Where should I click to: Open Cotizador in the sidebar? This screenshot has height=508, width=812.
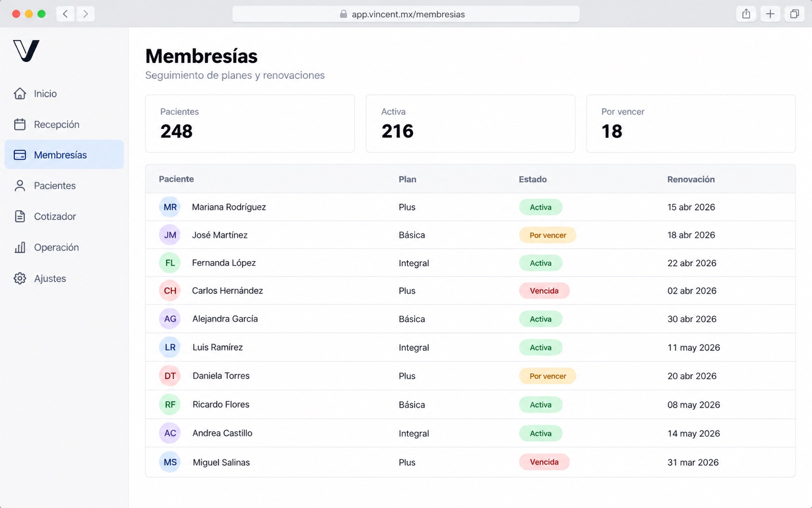click(64, 217)
